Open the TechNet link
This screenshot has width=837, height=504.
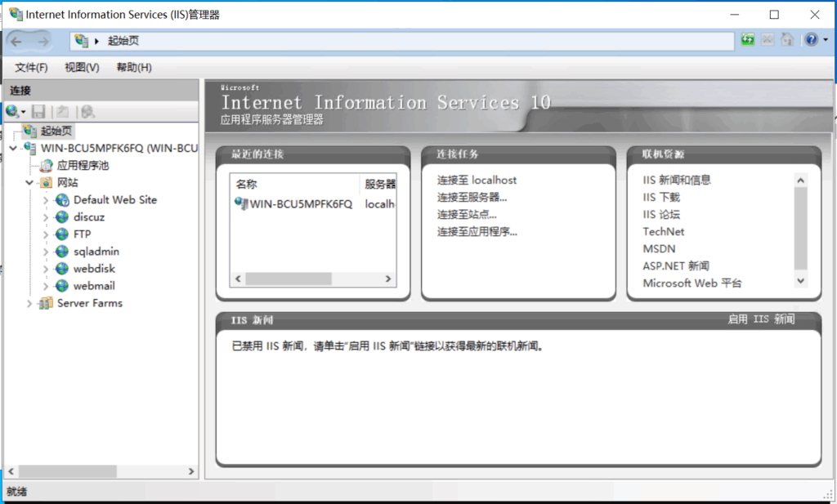pyautogui.click(x=663, y=231)
